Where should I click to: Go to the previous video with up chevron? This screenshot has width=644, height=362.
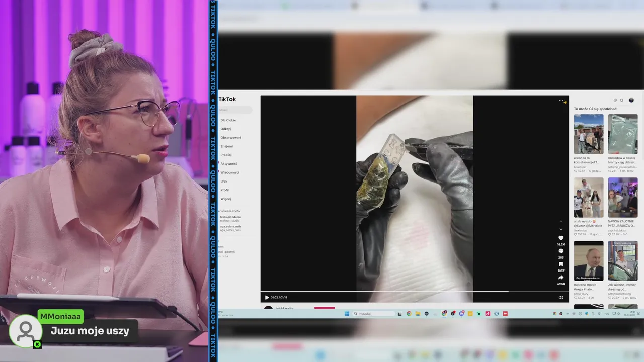561,221
